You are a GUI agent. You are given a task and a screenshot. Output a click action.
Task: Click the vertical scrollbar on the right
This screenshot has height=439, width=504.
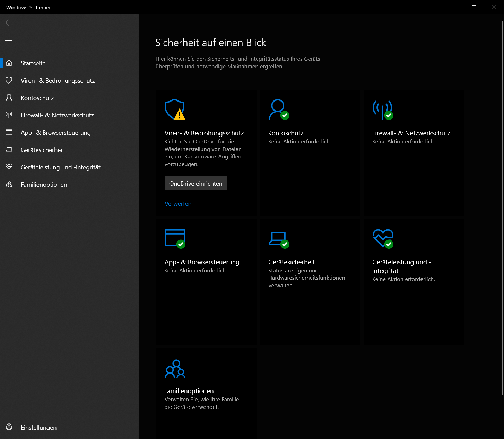pos(502,208)
